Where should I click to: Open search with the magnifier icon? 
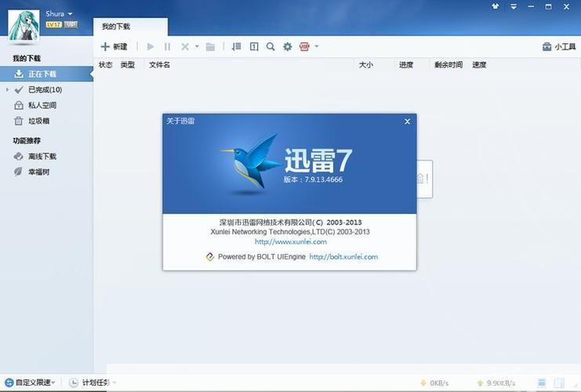coord(271,47)
